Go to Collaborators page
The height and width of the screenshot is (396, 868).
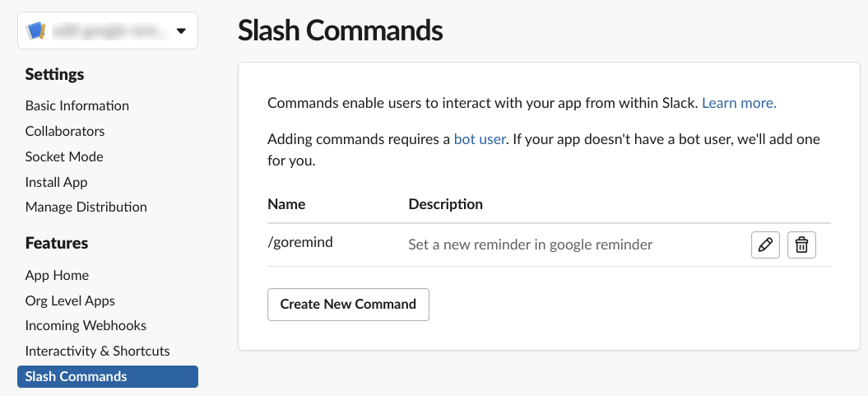65,131
